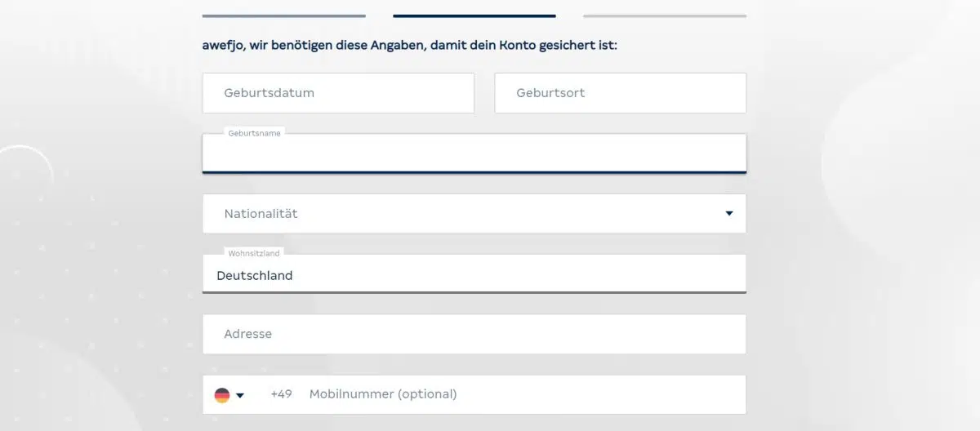
Task: Click the first progress step bar
Action: 284,16
